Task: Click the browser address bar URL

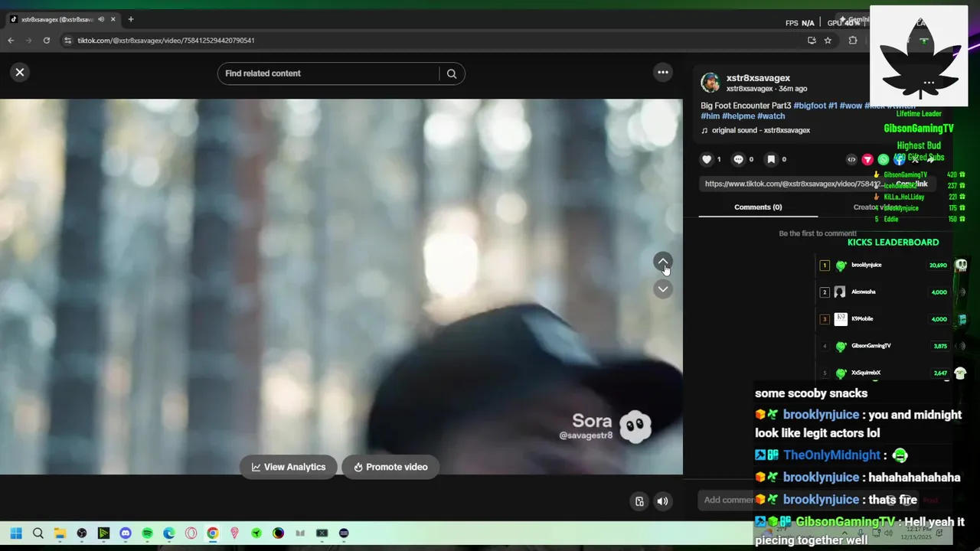Action: [x=165, y=41]
